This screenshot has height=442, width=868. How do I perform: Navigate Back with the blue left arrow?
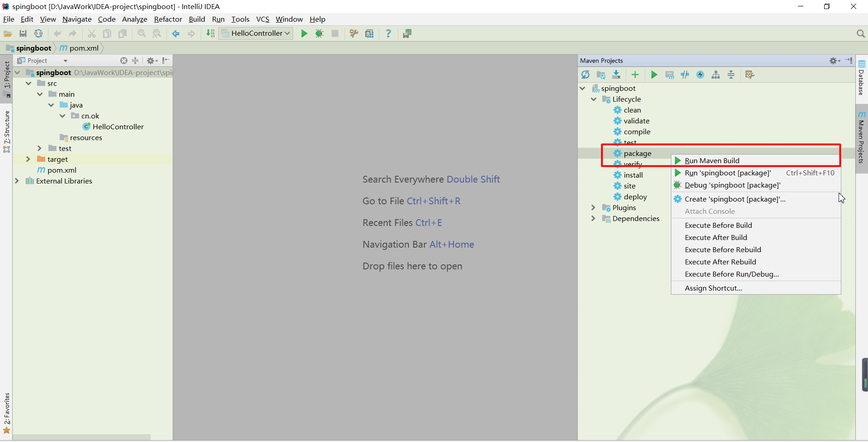click(x=176, y=33)
